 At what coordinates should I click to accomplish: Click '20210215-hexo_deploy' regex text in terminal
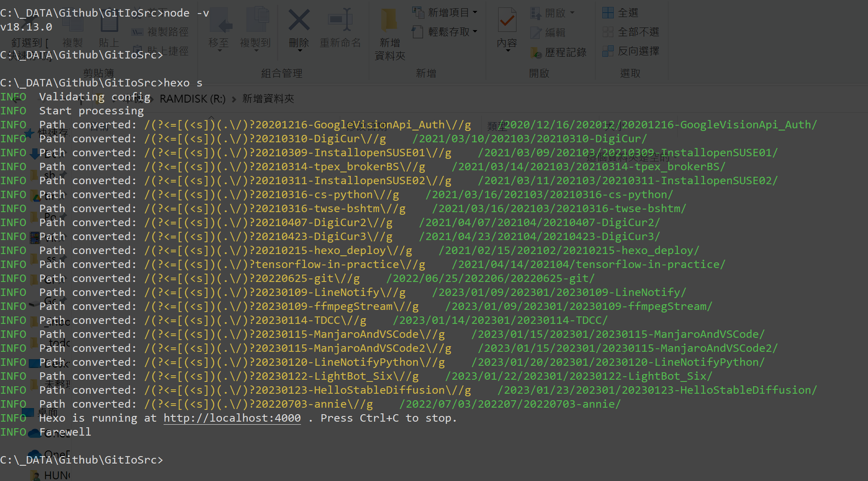click(x=321, y=251)
